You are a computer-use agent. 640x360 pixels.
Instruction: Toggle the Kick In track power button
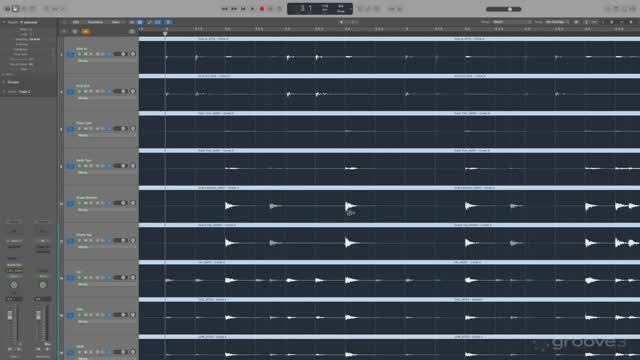pyautogui.click(x=80, y=54)
